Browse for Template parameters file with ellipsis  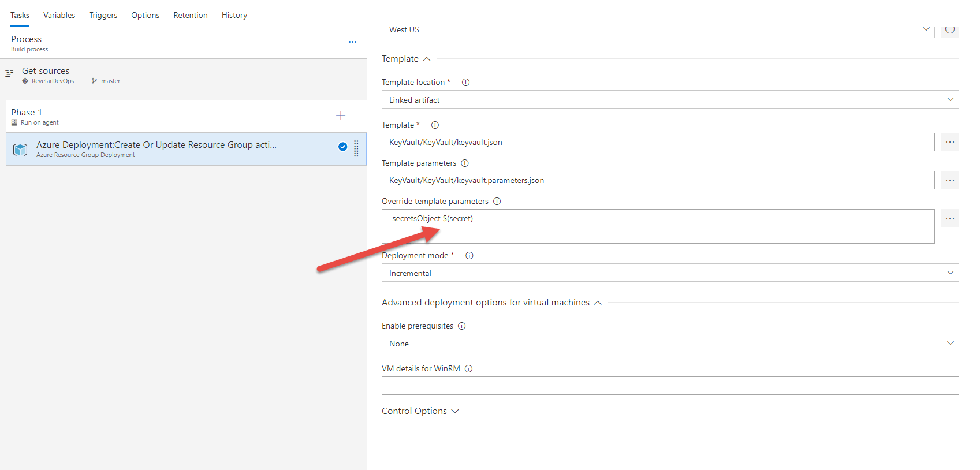[x=950, y=180]
